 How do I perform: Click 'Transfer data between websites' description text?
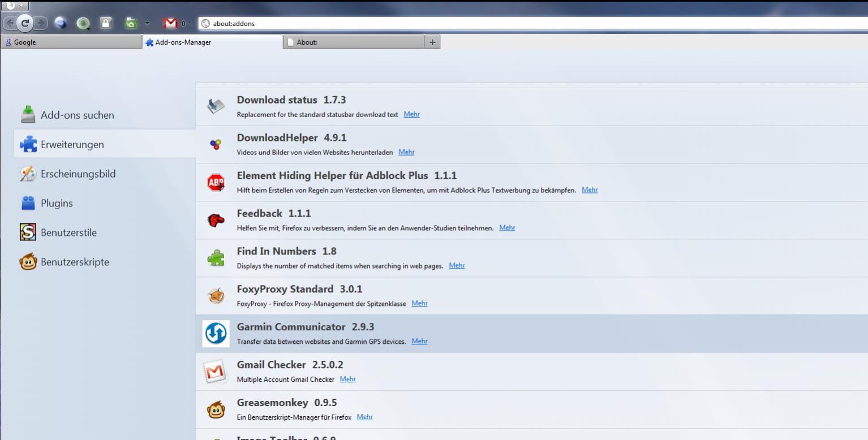click(321, 342)
